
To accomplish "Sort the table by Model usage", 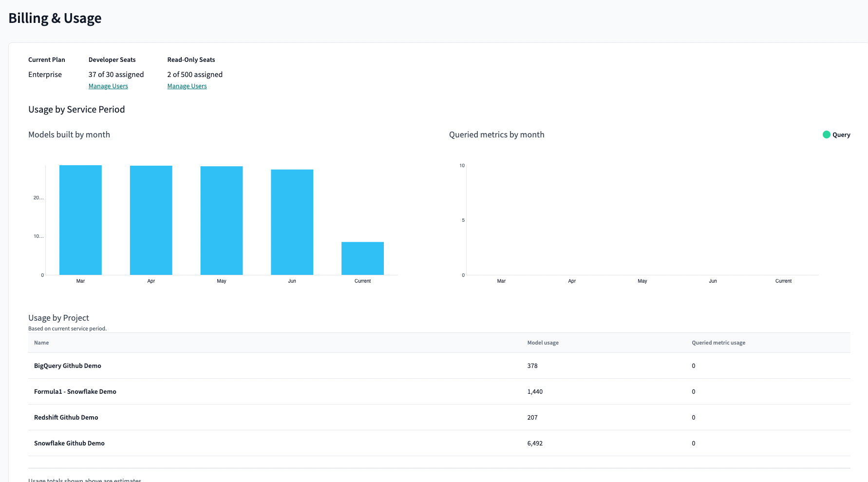I will (542, 343).
